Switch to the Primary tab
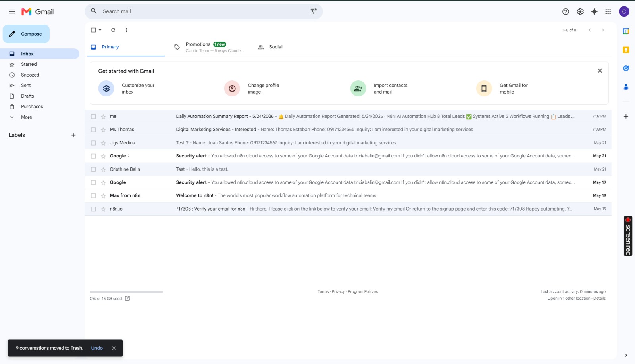Viewport: 635px width, 364px height. [x=125, y=47]
